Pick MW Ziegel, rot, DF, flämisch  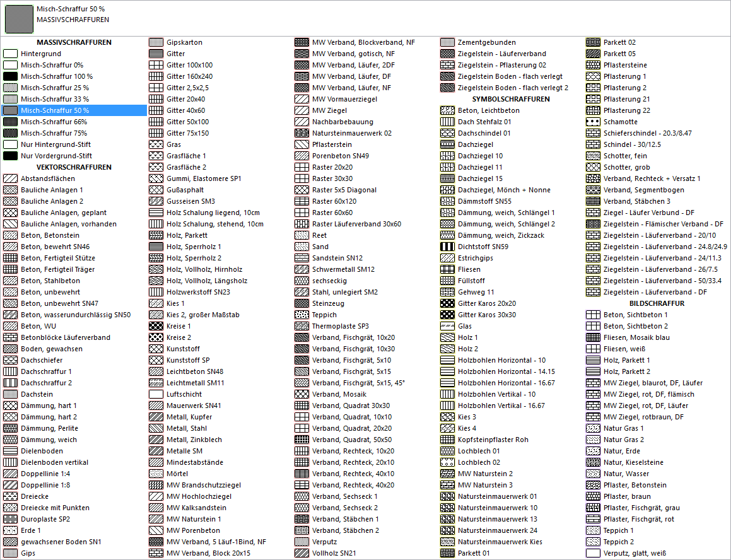(x=649, y=395)
